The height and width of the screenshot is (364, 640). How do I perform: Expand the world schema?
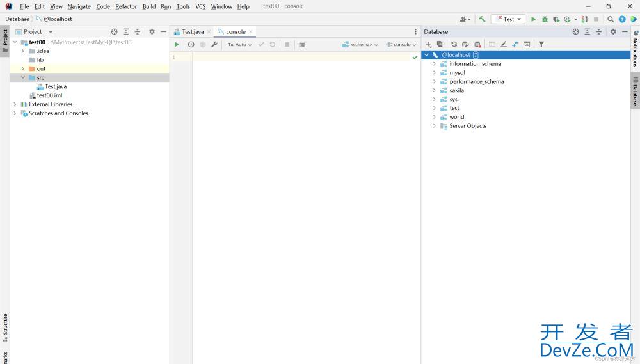(x=435, y=116)
